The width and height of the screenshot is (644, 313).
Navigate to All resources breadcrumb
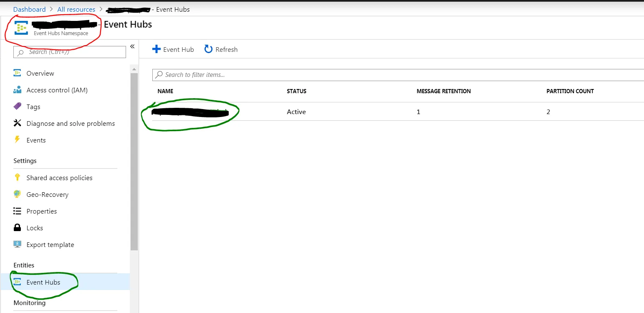[x=76, y=9]
